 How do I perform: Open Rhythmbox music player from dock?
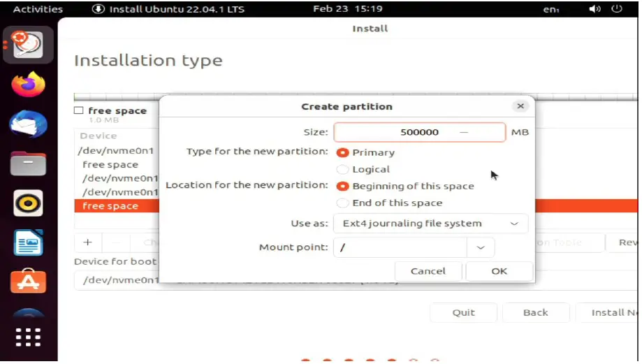[28, 203]
